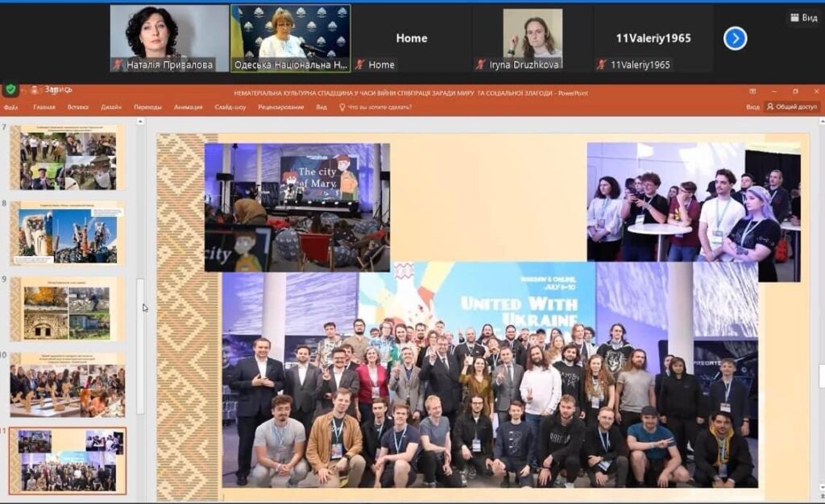Click the red recording indicator next to Запись
This screenshot has width=825, height=504.
pyautogui.click(x=35, y=90)
